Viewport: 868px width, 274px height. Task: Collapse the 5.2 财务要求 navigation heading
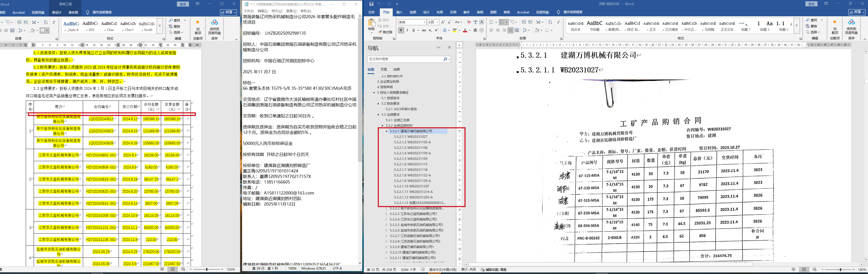[x=378, y=104]
